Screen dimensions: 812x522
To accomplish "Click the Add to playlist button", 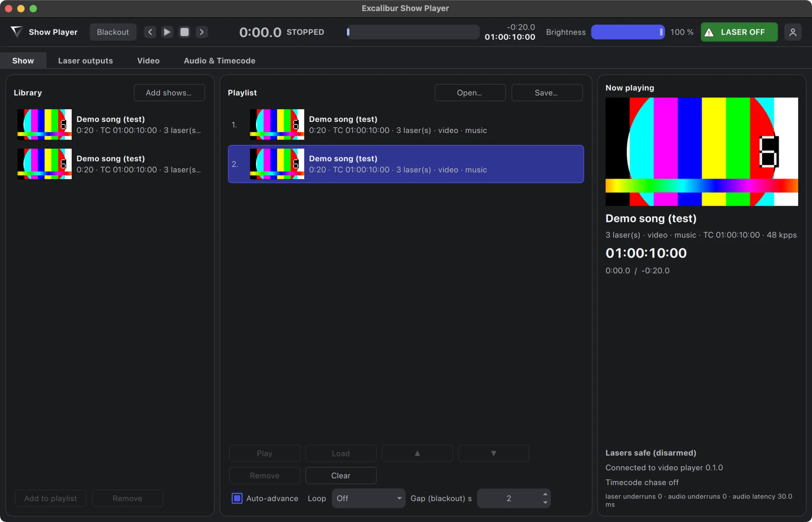I will (x=50, y=498).
